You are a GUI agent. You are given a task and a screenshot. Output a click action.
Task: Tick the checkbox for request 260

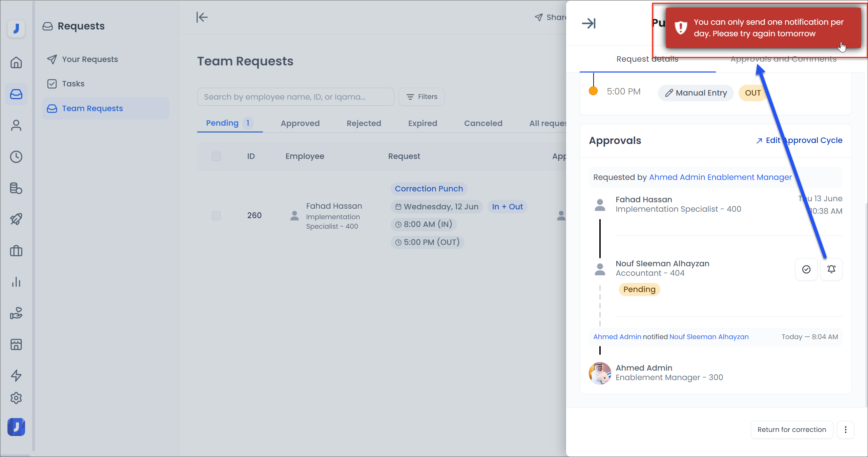(216, 215)
